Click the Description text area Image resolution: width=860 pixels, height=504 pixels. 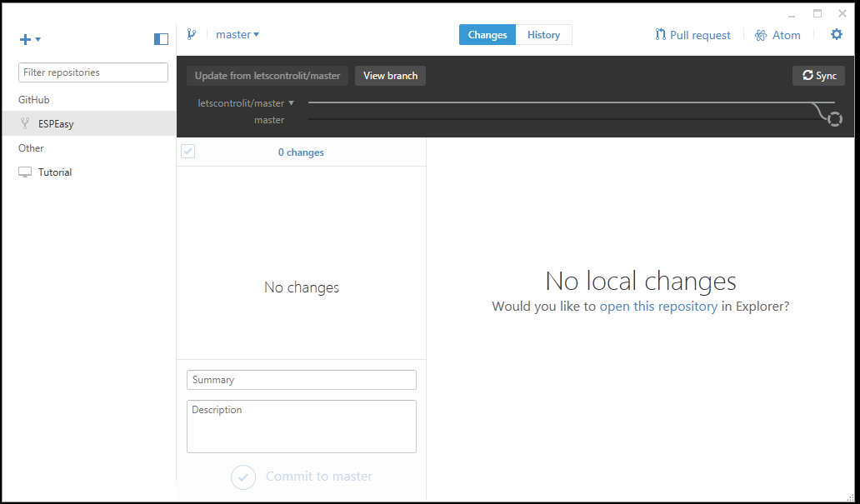coord(302,427)
